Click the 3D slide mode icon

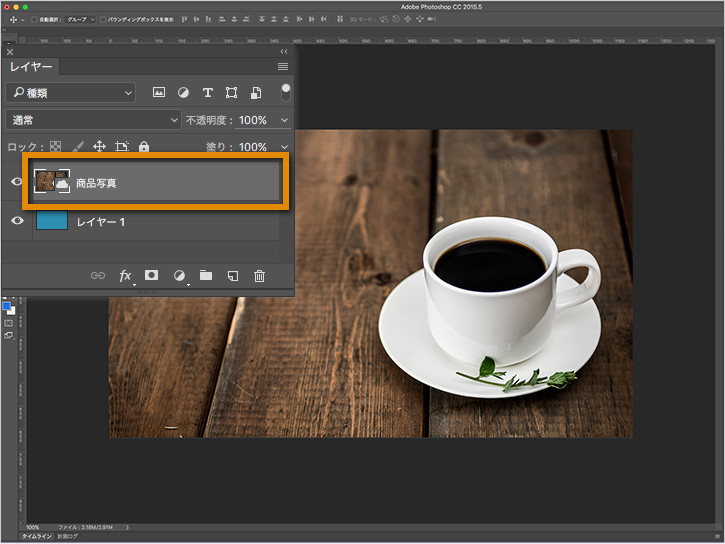click(420, 19)
